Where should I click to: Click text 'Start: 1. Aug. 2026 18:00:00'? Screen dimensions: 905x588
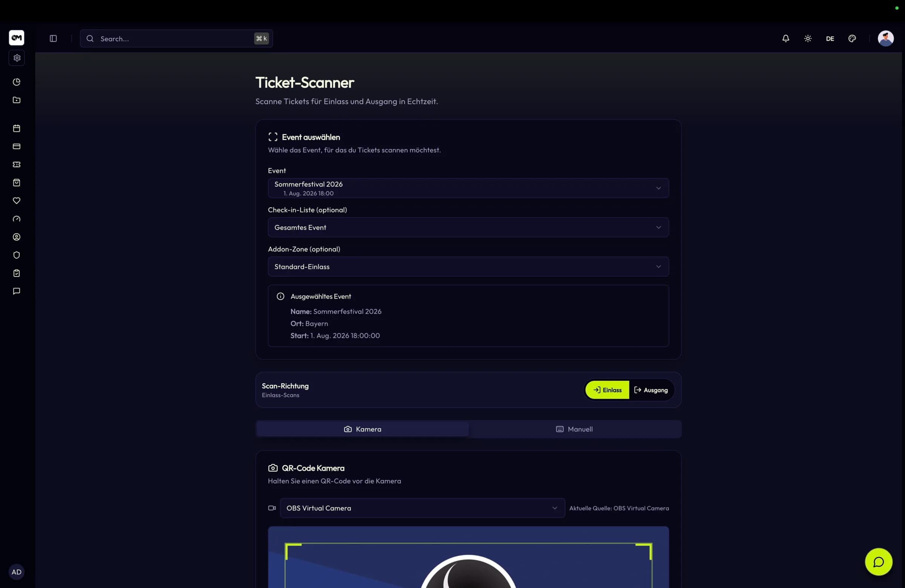pos(335,335)
